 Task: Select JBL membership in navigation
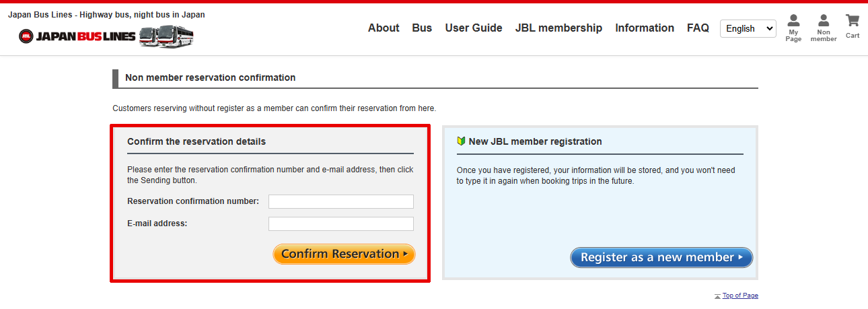(558, 28)
